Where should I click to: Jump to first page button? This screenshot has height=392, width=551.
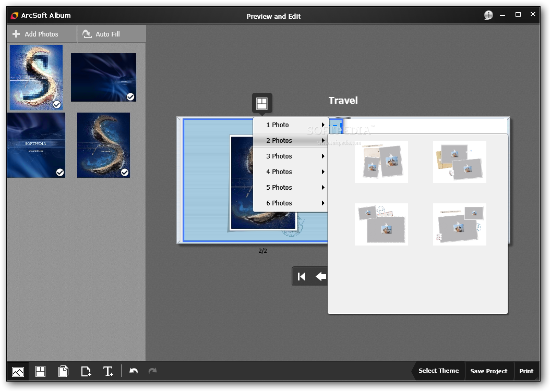302,277
